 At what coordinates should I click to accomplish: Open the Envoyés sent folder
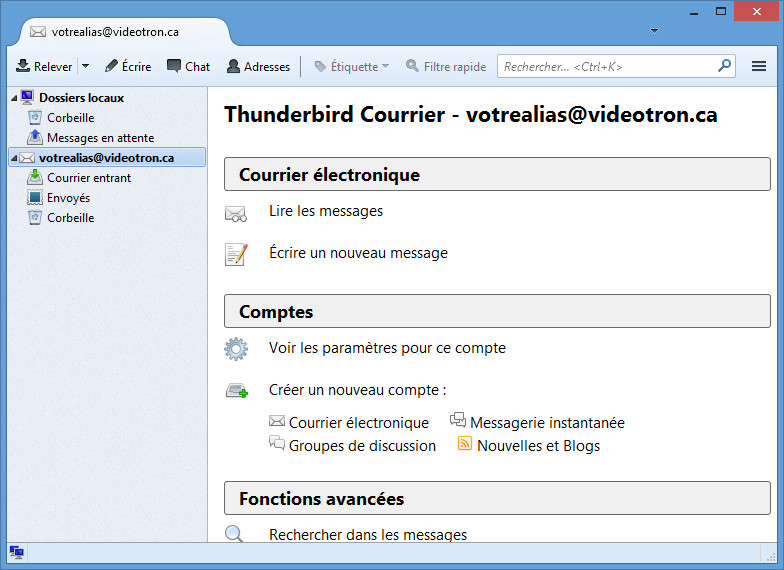pos(68,198)
